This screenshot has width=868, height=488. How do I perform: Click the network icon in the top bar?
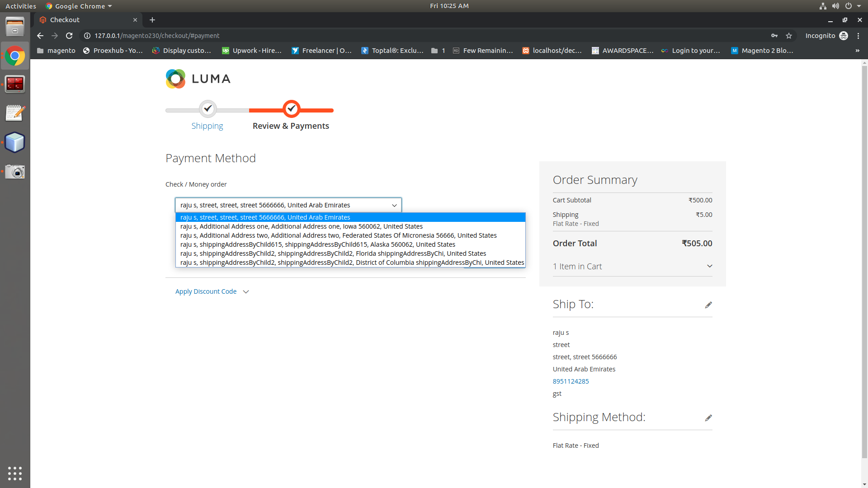(822, 6)
